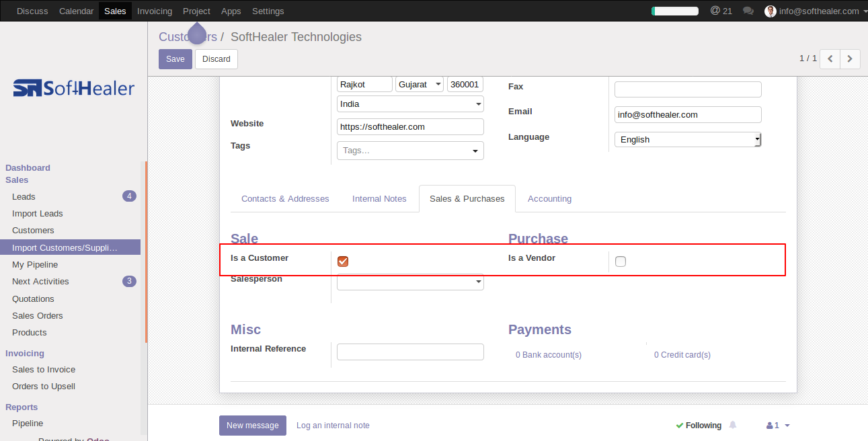Open the Calendar menu
The height and width of the screenshot is (441, 868).
click(76, 11)
